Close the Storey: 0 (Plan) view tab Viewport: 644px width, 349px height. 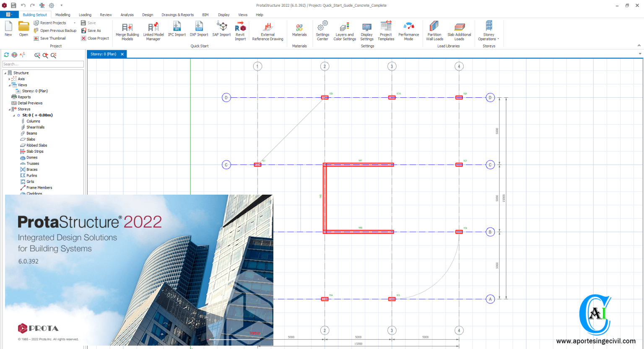(122, 54)
